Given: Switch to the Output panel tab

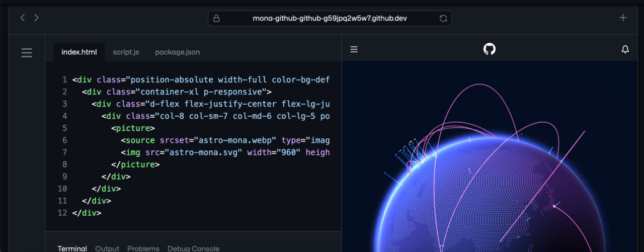Looking at the screenshot, I should (x=107, y=248).
